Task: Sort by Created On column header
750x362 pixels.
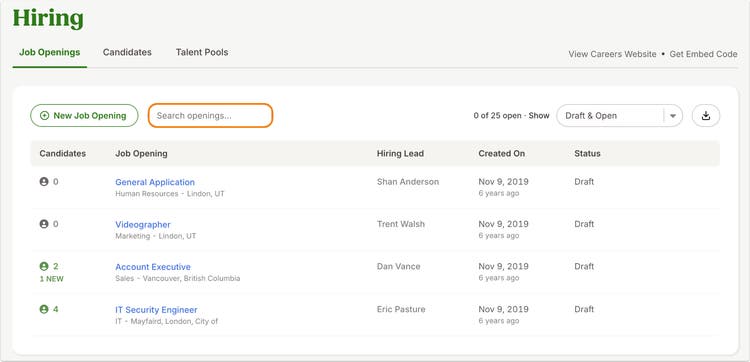Action: 502,154
